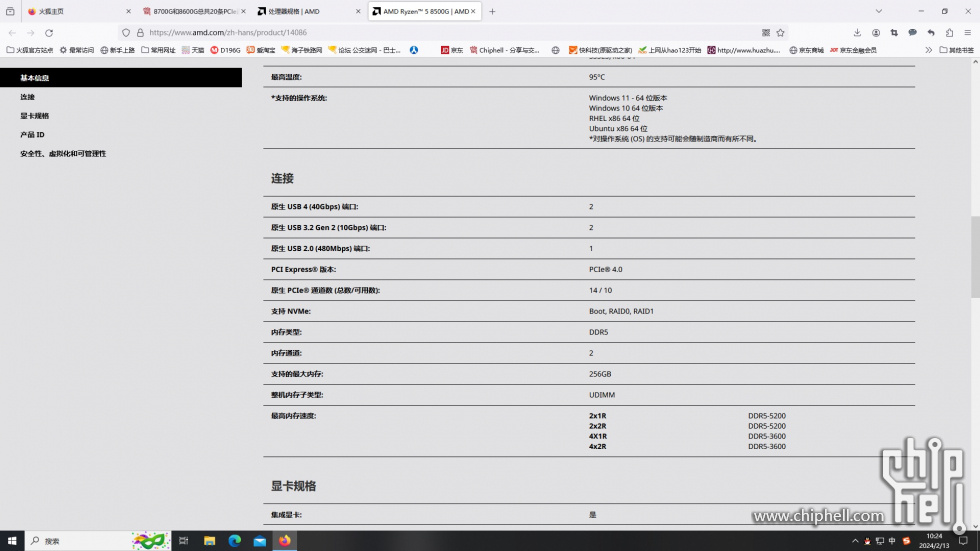Show site security padlock info
The image size is (980, 551).
pos(140,32)
